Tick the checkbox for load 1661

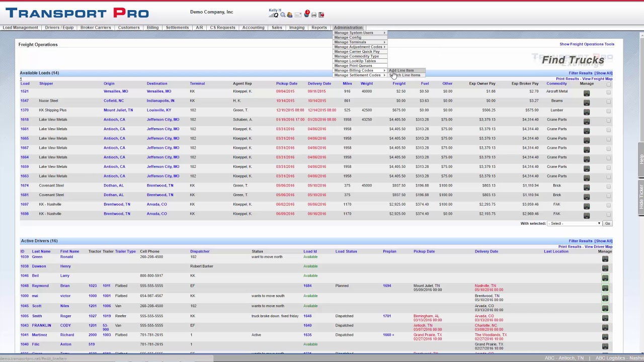coord(609,130)
